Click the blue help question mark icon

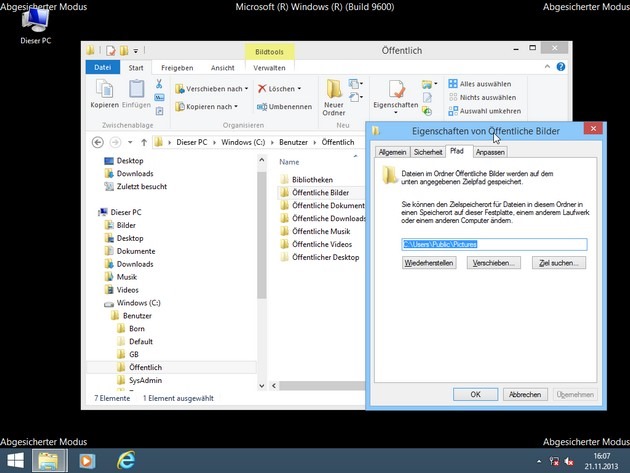561,67
